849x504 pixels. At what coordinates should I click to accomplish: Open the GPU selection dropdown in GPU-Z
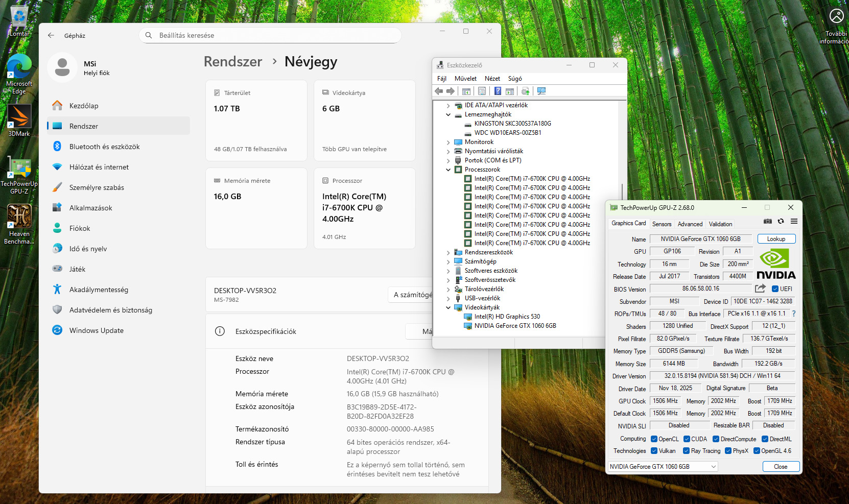tap(663, 467)
